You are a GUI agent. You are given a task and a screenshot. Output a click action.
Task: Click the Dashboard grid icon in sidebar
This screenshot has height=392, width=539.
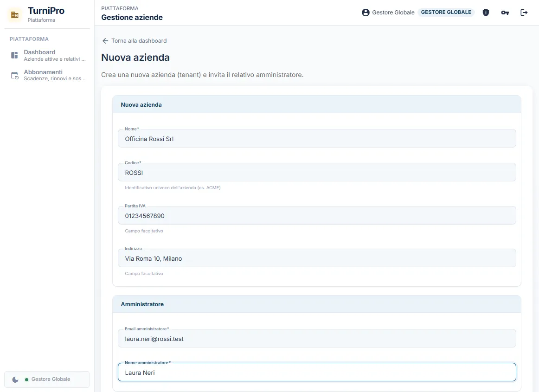click(x=14, y=55)
